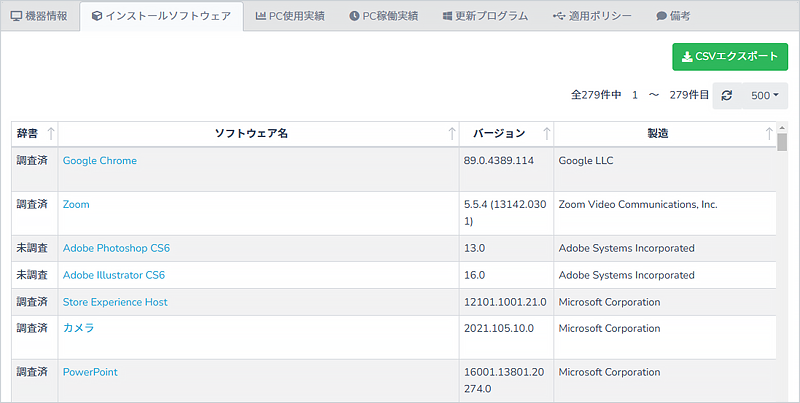Screen dimensions: 800x403
Task: Click the 全279件中 record count text
Action: (596, 95)
